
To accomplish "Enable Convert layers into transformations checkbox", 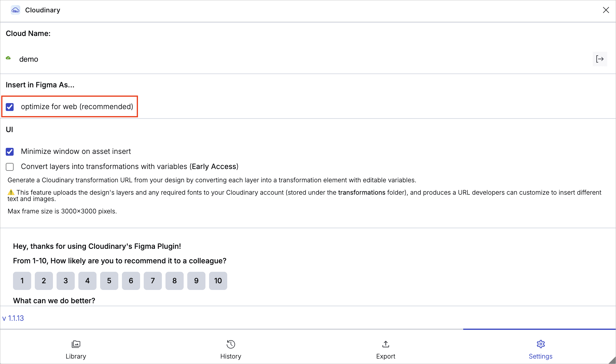I will coord(10,167).
